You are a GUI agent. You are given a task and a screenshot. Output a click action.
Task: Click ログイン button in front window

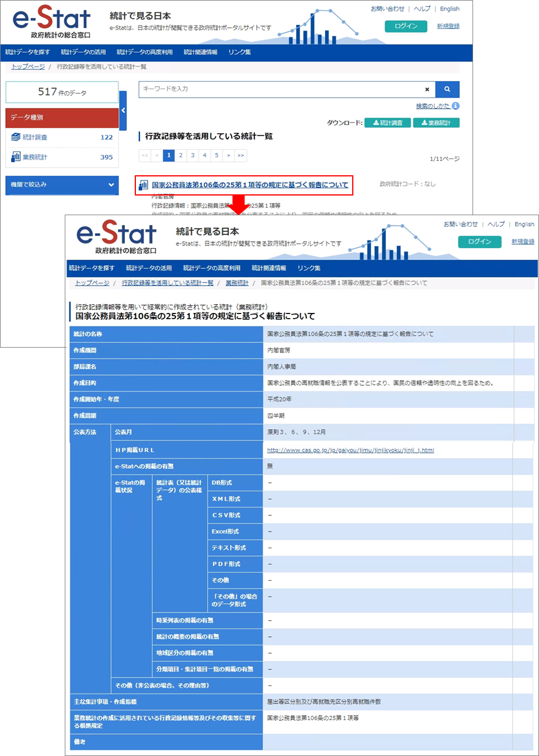point(479,242)
